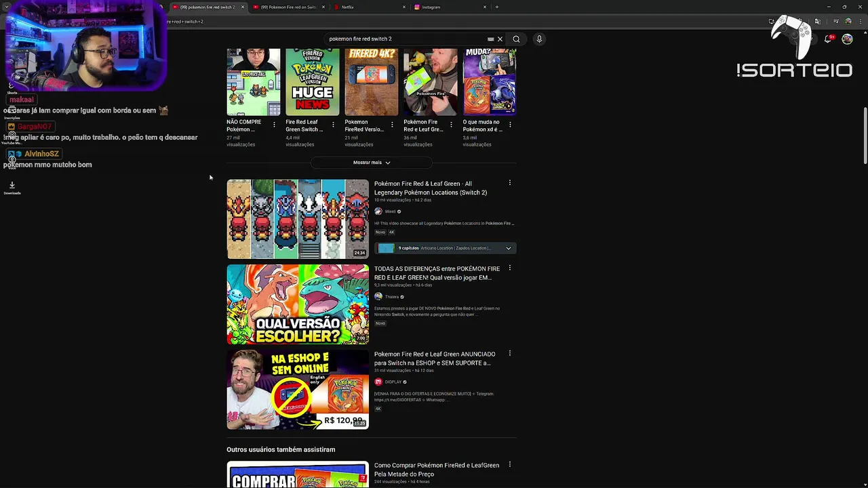Viewport: 868px width, 488px height.
Task: Click the Thalera channel avatar
Action: click(x=378, y=296)
